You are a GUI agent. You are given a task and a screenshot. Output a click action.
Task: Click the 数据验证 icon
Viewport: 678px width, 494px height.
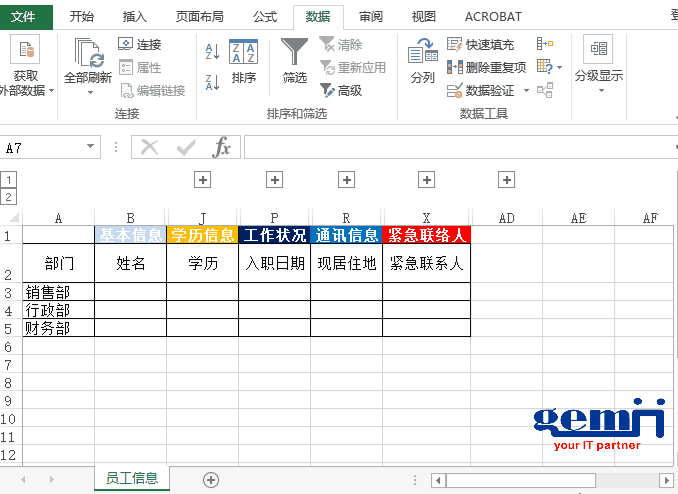tap(454, 90)
